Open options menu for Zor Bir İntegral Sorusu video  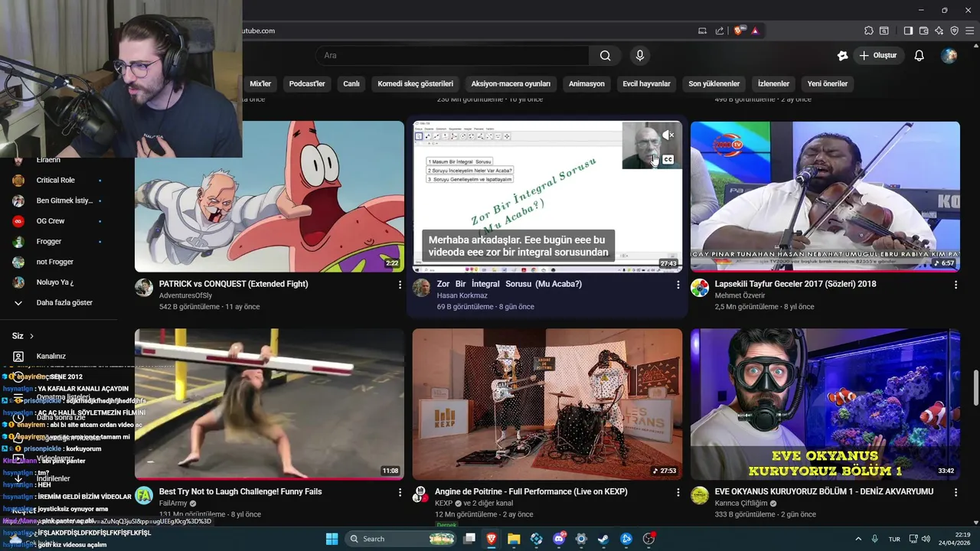pos(678,285)
